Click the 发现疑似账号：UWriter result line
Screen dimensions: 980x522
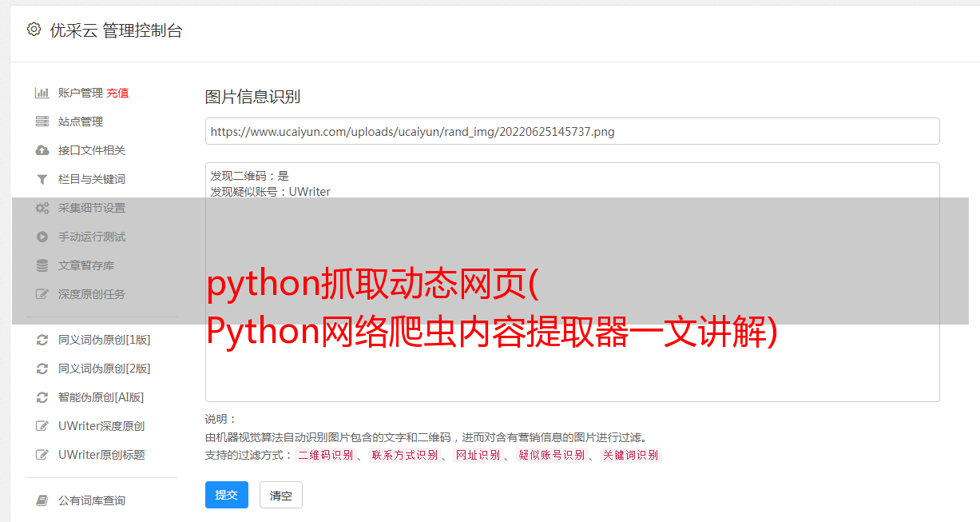point(271,192)
